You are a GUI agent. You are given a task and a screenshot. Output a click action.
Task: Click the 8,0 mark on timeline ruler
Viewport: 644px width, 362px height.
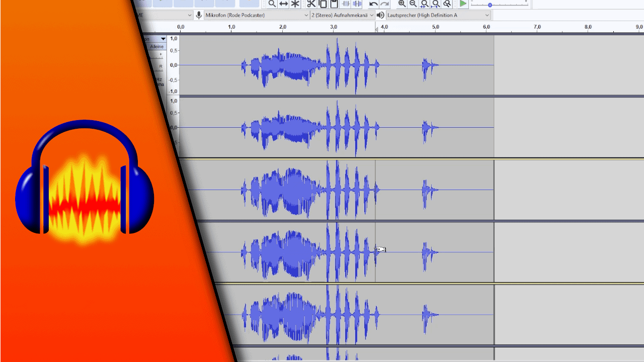pyautogui.click(x=588, y=27)
